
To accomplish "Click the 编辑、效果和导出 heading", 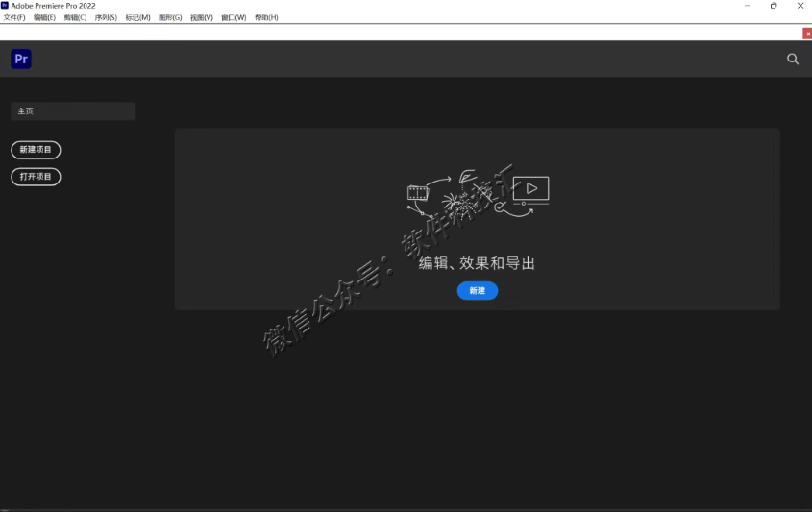I will (x=477, y=263).
